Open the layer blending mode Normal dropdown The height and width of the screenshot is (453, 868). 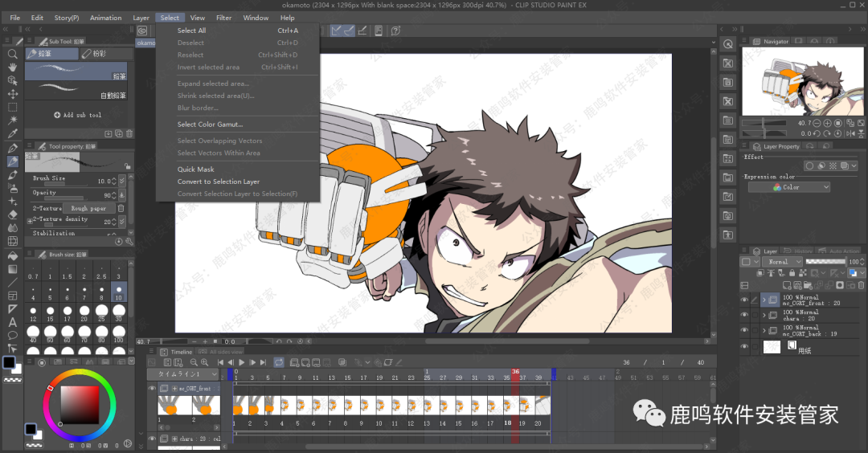(x=780, y=262)
